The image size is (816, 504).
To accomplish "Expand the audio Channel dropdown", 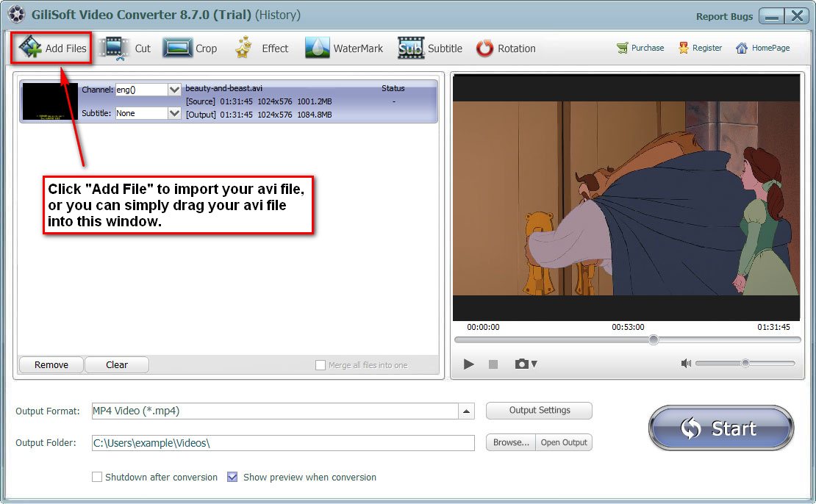I will click(x=174, y=90).
